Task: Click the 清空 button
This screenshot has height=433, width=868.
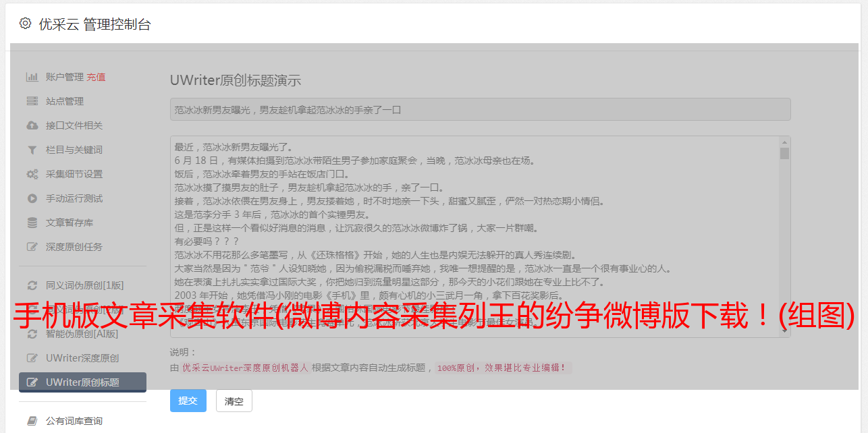Action: click(x=234, y=401)
